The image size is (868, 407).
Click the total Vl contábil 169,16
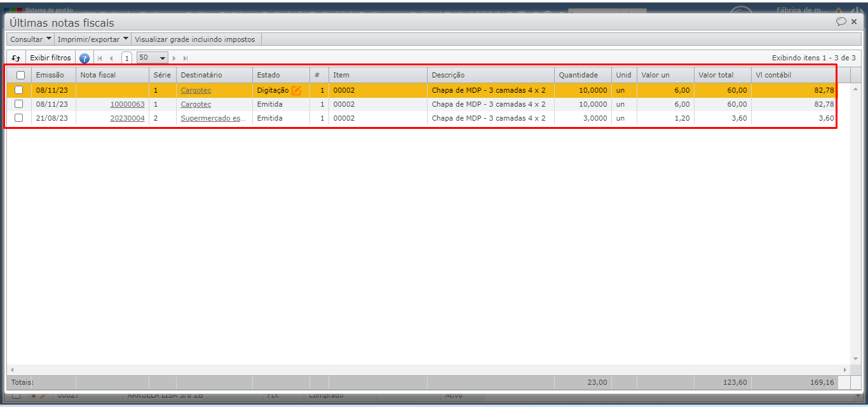[x=823, y=382]
